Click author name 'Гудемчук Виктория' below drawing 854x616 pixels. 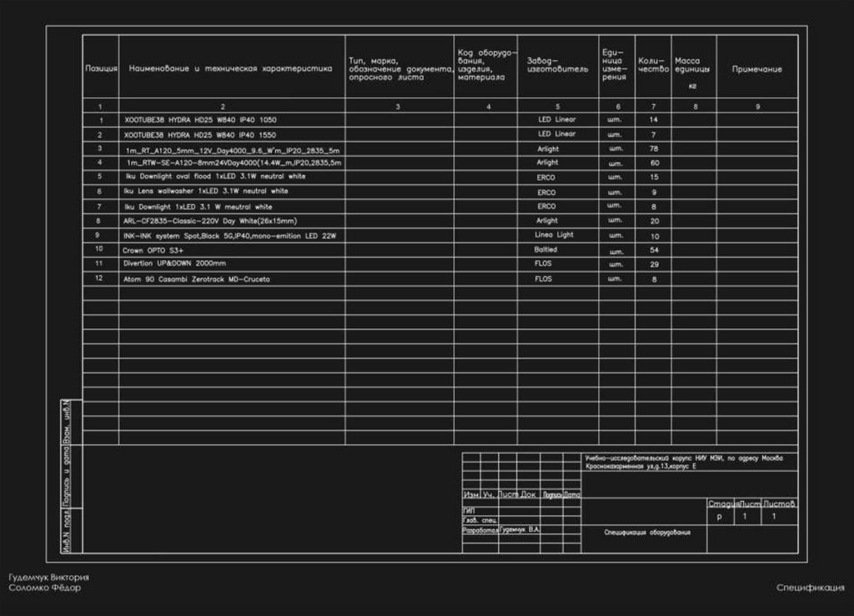49,578
